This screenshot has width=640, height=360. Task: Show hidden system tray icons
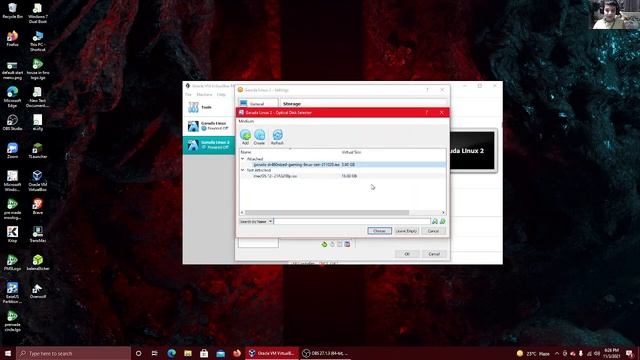557,353
